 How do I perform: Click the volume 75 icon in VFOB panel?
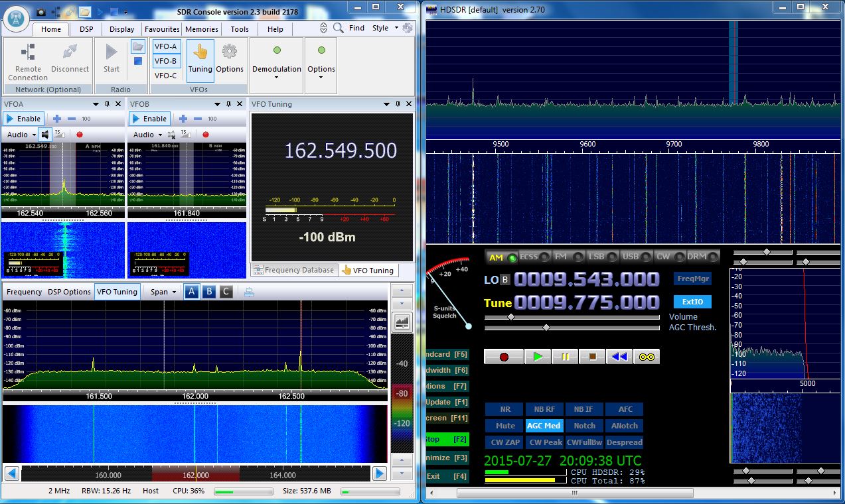click(185, 135)
